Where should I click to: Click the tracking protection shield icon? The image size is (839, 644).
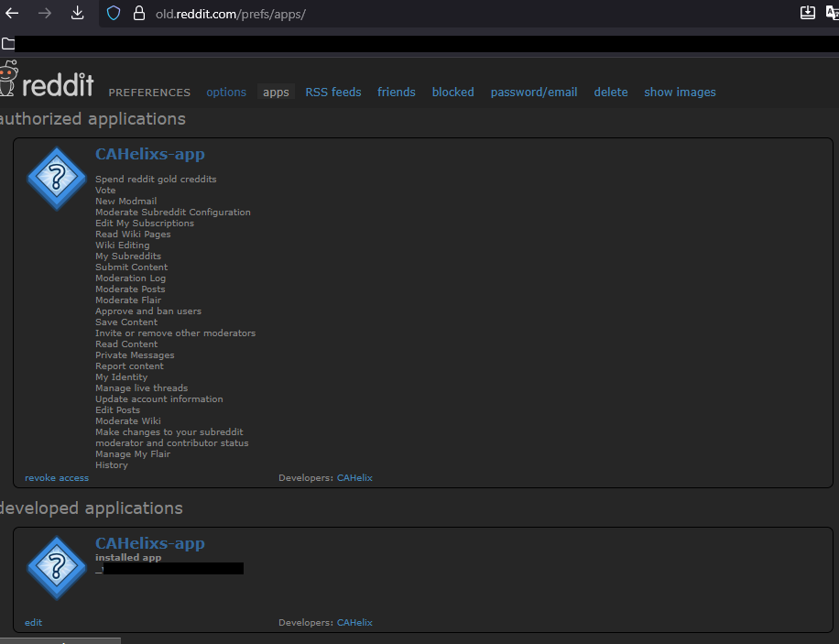(114, 13)
